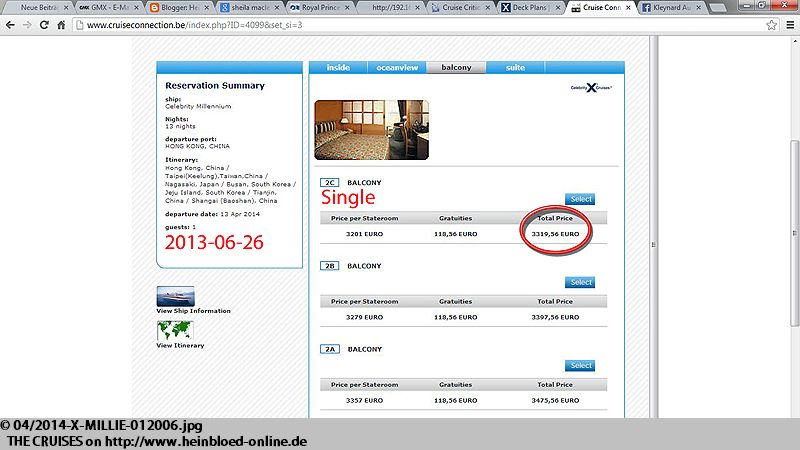Open the View Ship Information link
This screenshot has height=450, width=800.
click(x=193, y=311)
